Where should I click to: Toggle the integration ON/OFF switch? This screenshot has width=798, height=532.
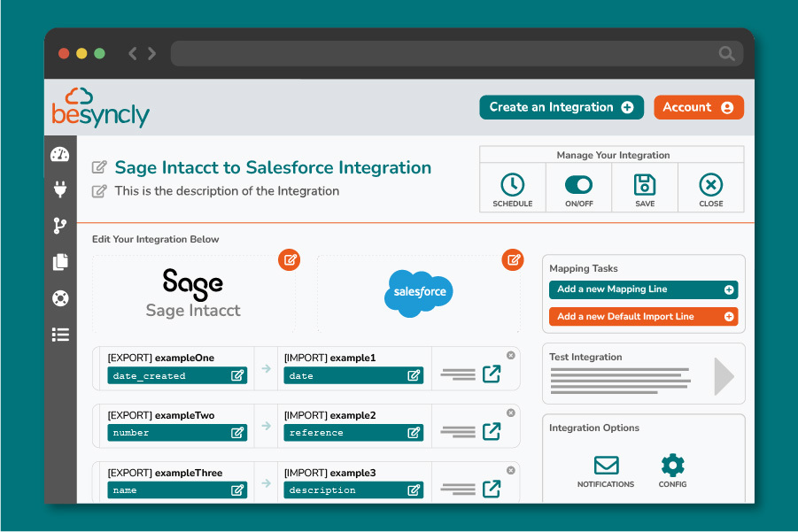coord(578,185)
